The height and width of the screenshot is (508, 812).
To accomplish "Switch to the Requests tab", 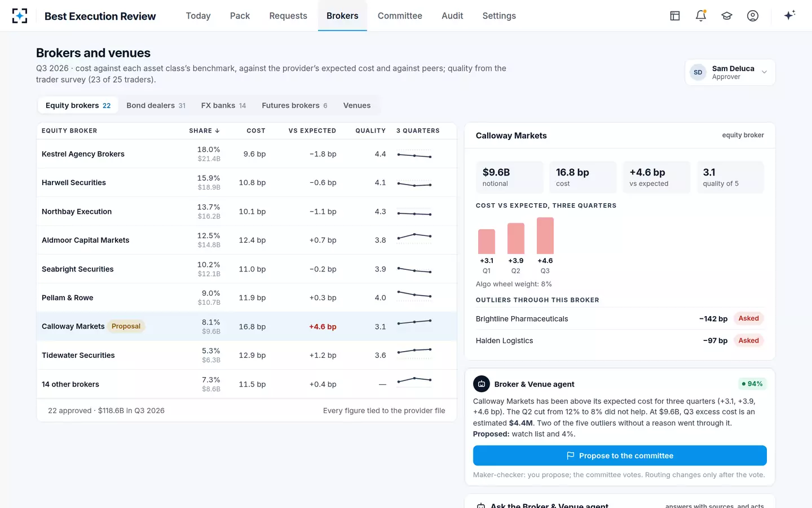I will [288, 16].
